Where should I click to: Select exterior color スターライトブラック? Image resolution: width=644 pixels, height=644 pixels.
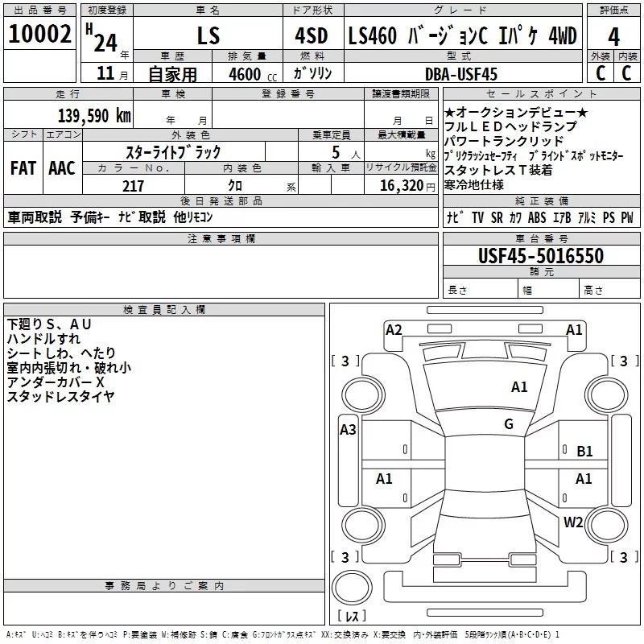(173, 152)
